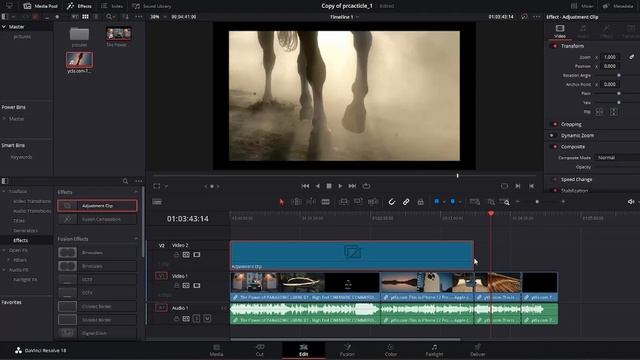Screen dimensions: 640x360
Task: Adjust the Rotation Angle slider
Action: 618,75
